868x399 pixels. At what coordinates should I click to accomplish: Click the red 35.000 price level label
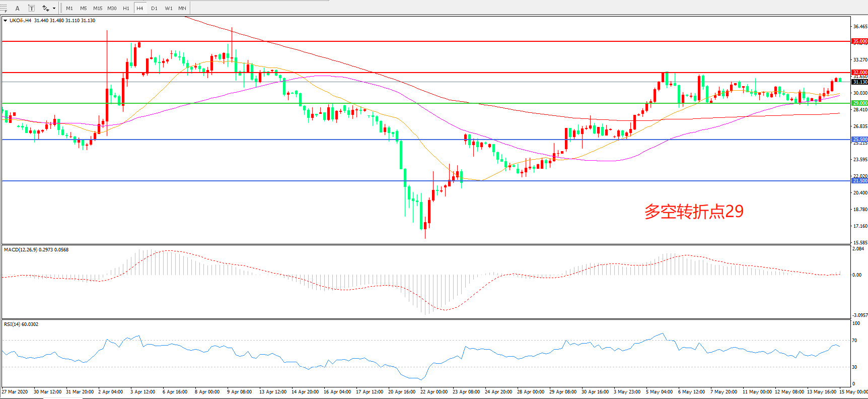pos(859,41)
